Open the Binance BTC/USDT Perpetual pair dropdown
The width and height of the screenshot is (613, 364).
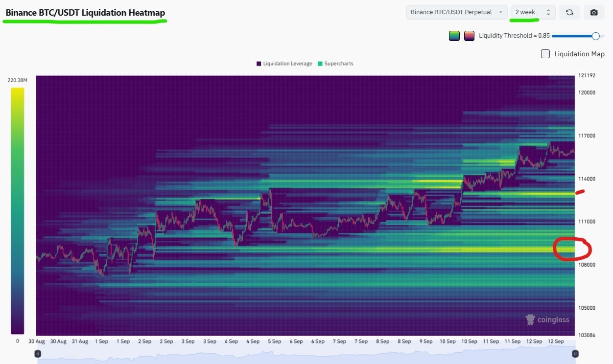pyautogui.click(x=457, y=12)
